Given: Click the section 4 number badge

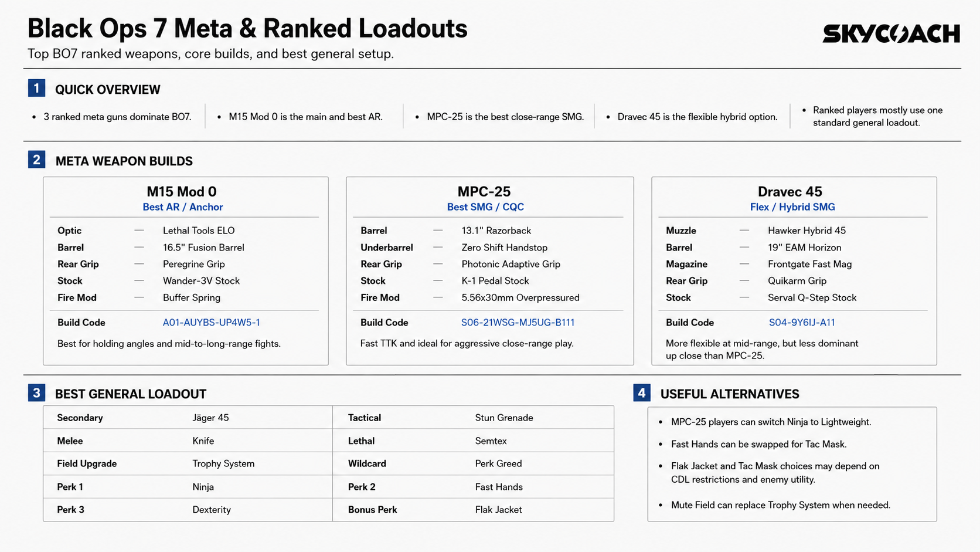Looking at the screenshot, I should tap(642, 392).
